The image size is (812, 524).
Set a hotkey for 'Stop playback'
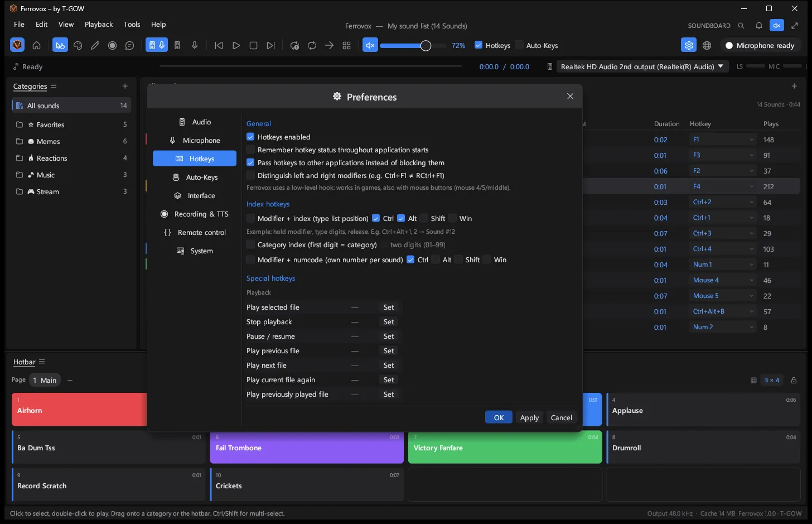(389, 322)
